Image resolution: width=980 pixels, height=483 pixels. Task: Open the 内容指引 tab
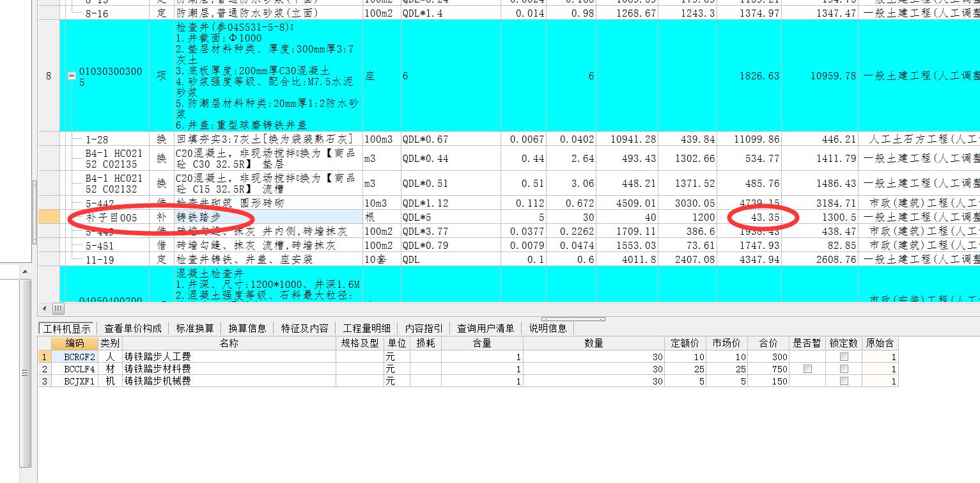423,328
